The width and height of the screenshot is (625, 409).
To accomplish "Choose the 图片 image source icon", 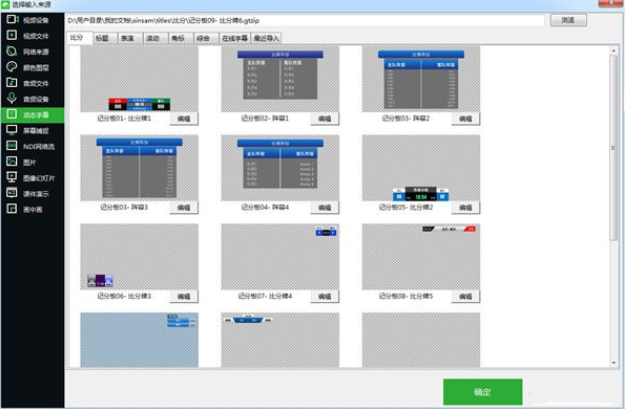I will [x=11, y=163].
